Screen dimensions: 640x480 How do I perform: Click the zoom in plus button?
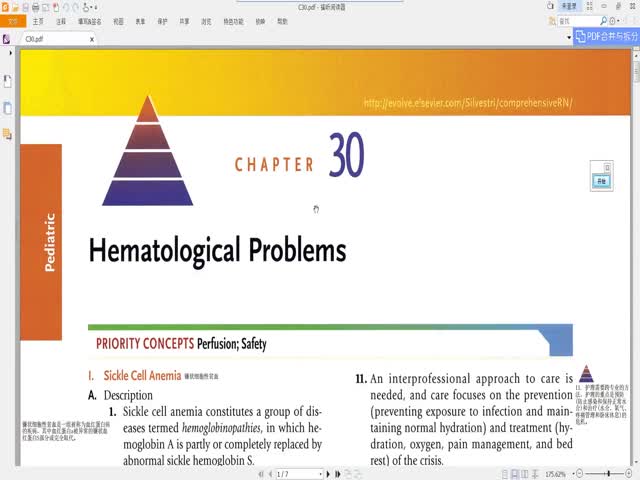coord(631,473)
